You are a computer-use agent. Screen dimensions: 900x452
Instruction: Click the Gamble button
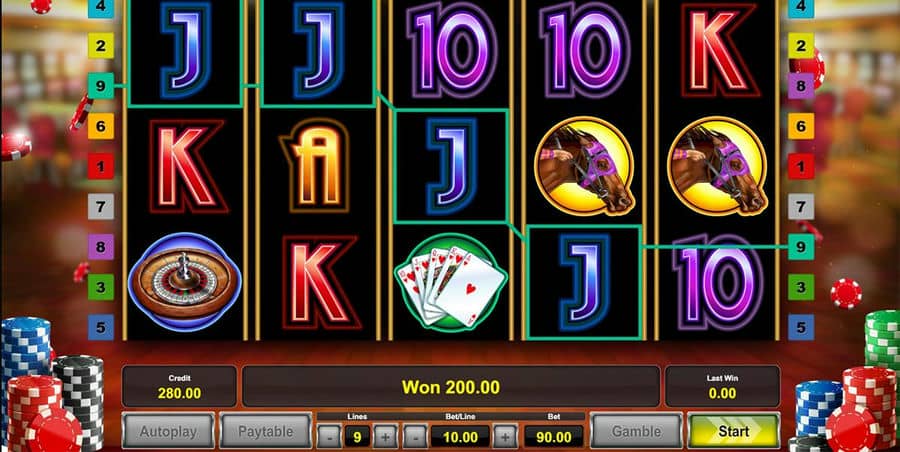(637, 431)
